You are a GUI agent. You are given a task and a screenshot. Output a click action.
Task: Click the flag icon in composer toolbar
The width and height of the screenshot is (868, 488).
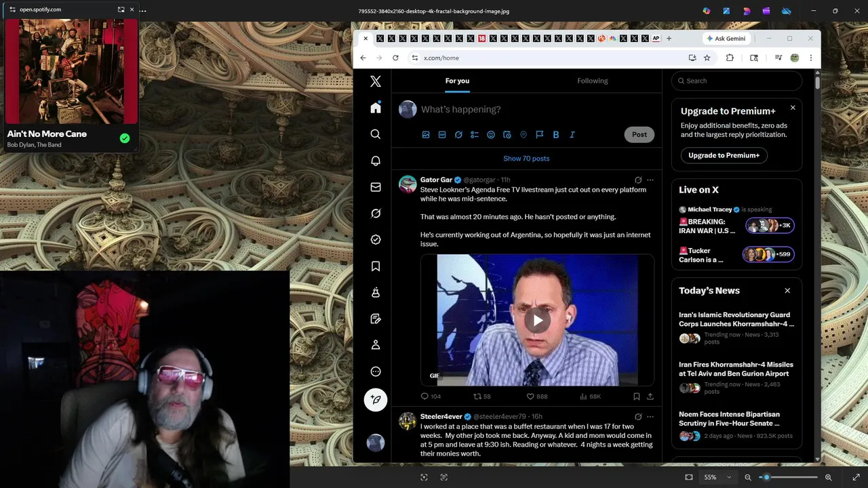pyautogui.click(x=540, y=135)
